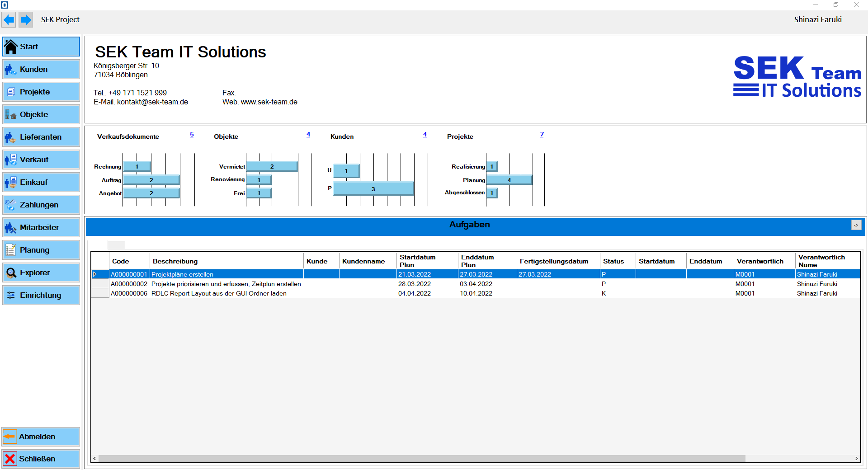868x470 pixels.
Task: Click the row selector arrow of first row
Action: click(95, 274)
